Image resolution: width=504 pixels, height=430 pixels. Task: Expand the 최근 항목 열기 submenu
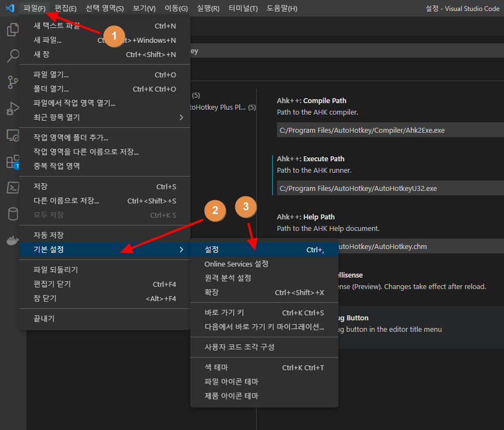pos(105,117)
